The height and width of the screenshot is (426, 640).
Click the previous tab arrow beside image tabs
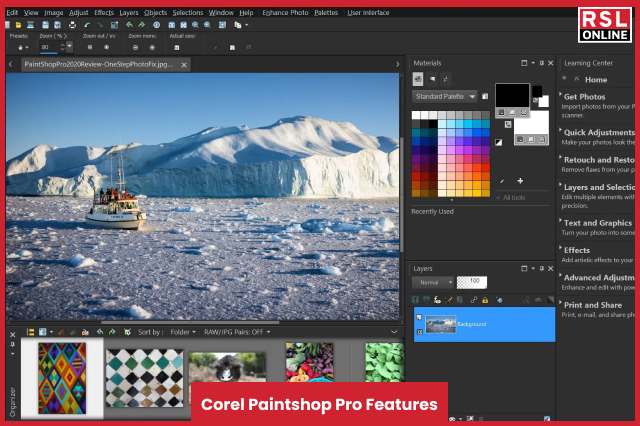tap(11, 64)
